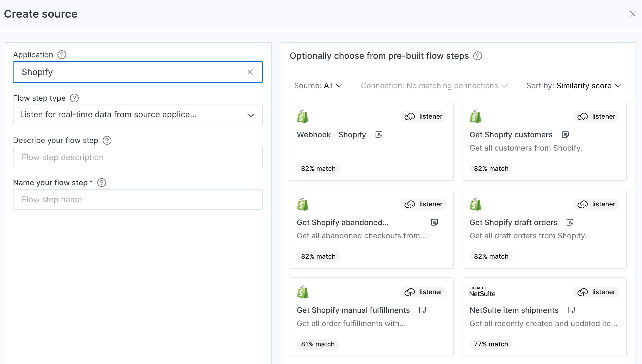Open notes icon next to Get Shopify customers
Viewport: 642px width, 364px height.
tap(565, 135)
